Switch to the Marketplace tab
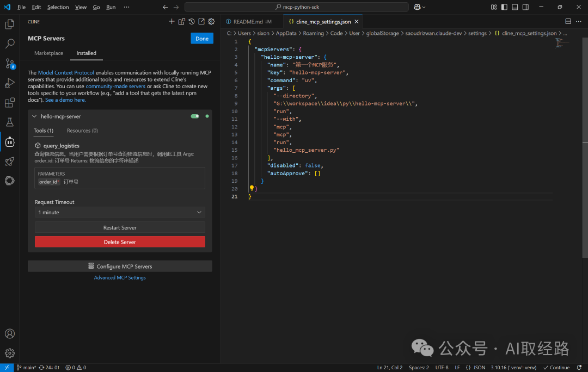Image resolution: width=588 pixels, height=372 pixels. tap(49, 53)
